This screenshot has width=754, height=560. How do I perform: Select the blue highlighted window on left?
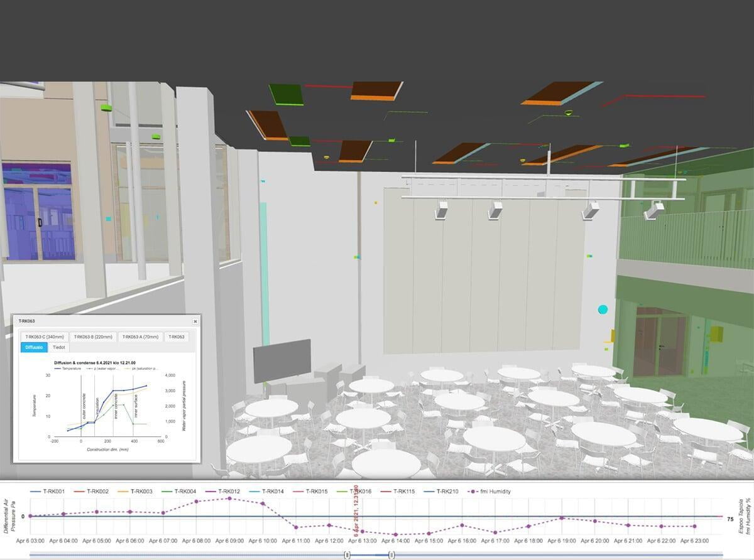38,210
